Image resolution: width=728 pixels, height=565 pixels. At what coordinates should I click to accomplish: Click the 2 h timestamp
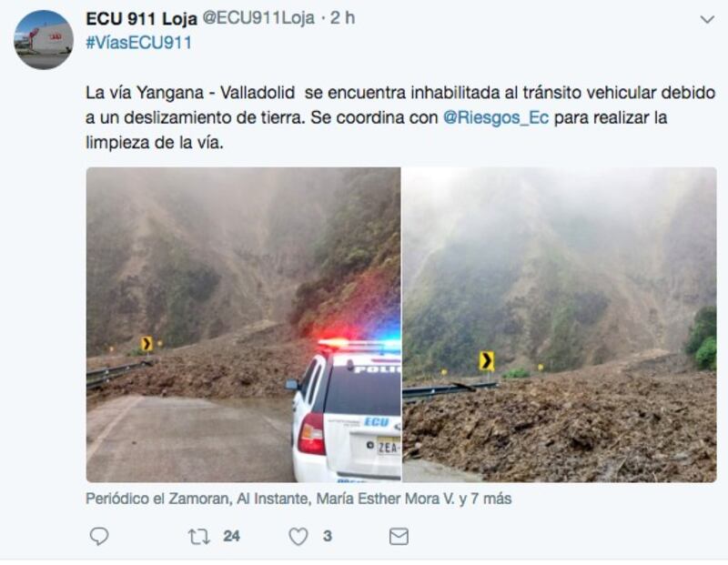coord(343,18)
